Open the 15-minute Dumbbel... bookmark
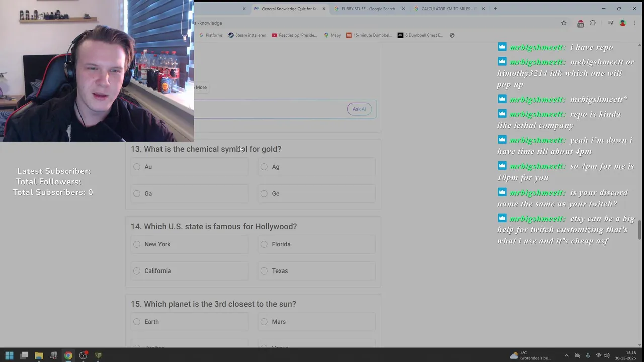 click(369, 35)
